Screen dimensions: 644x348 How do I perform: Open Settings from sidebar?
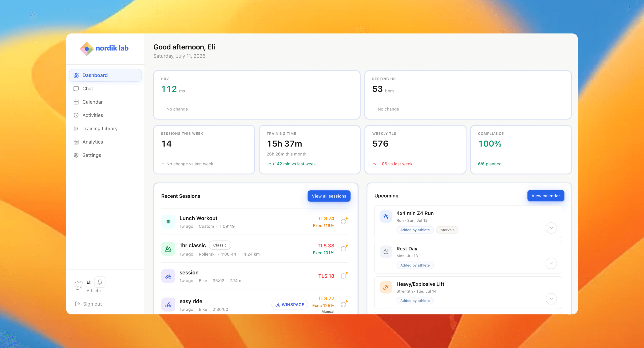(105, 155)
